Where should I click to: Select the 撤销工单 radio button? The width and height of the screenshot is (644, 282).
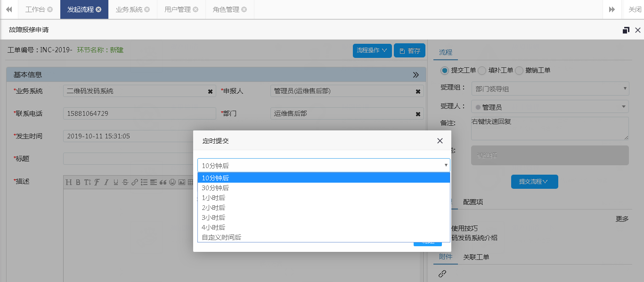pos(519,71)
